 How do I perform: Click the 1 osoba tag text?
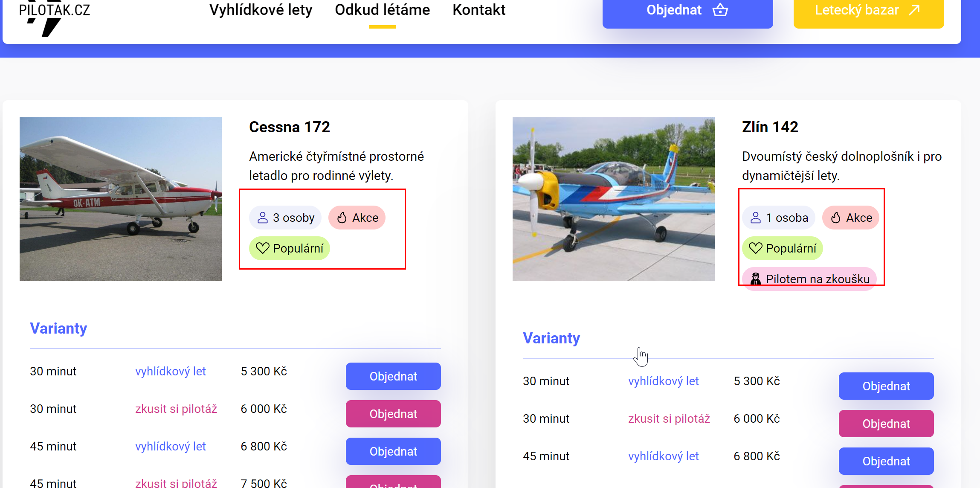787,218
